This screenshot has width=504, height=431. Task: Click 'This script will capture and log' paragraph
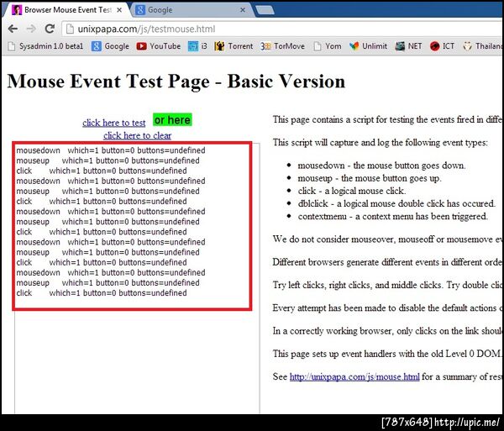coord(380,142)
